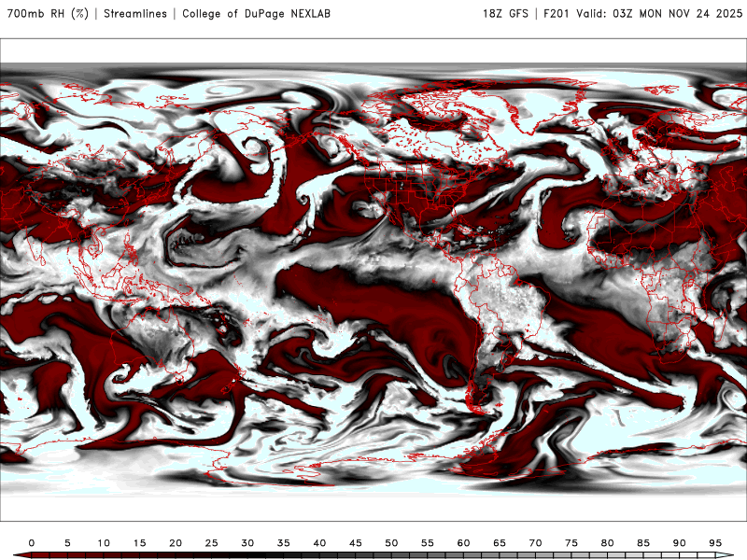Click the colorbar tick label "70"

(535, 543)
